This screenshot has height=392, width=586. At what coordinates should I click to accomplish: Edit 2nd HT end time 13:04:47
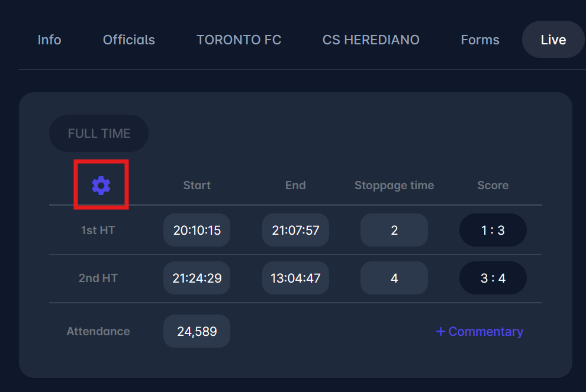[295, 278]
